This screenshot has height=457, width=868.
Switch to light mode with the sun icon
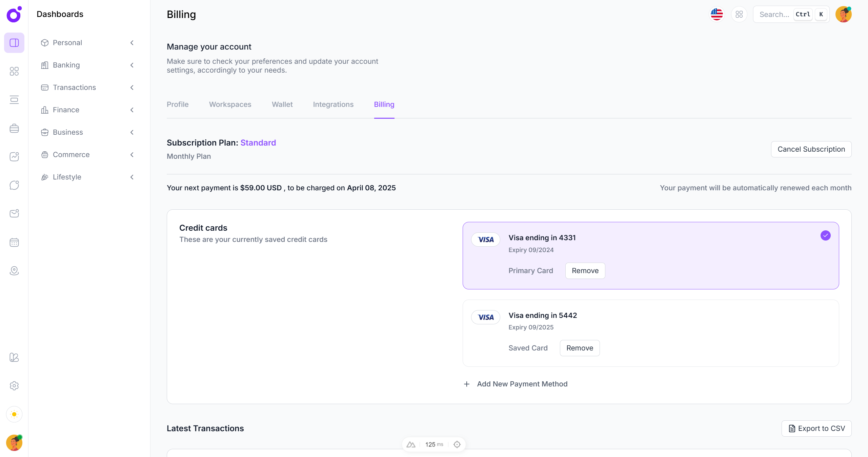[x=14, y=414]
